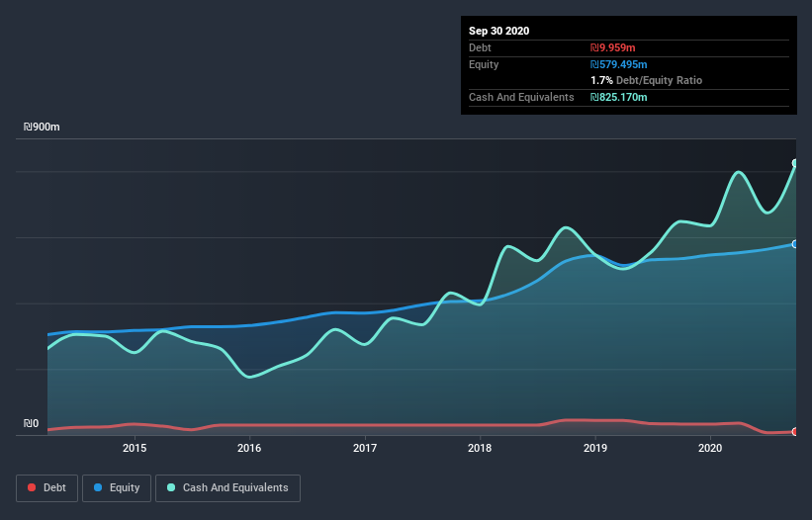The width and height of the screenshot is (812, 520).
Task: Click the 1.7% Debt/Equity Ratio text
Action: pos(646,81)
